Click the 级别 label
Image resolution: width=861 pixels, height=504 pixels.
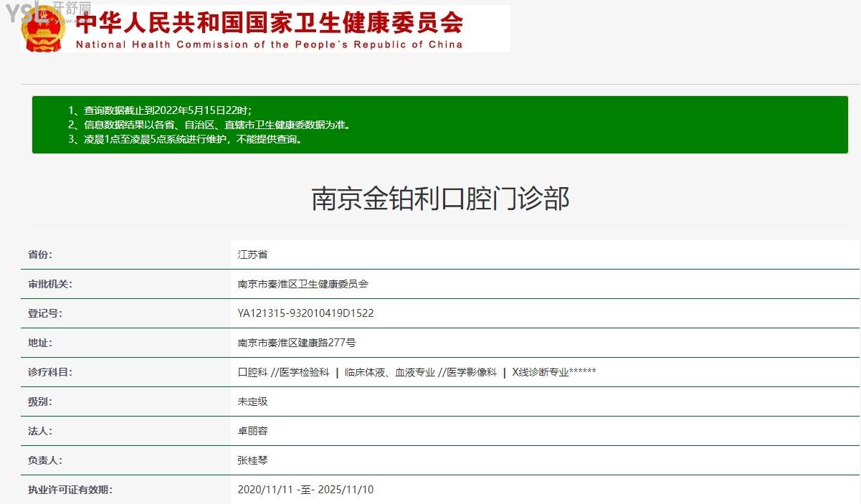coord(40,401)
